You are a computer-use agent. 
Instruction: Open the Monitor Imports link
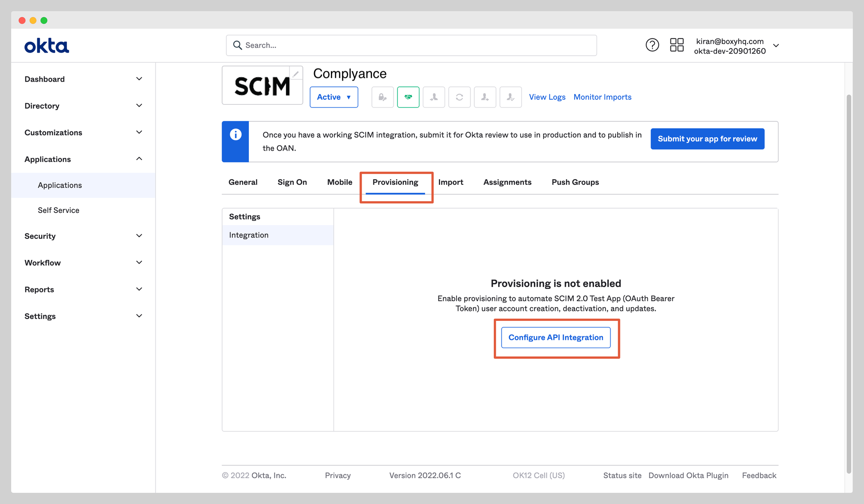(x=602, y=97)
